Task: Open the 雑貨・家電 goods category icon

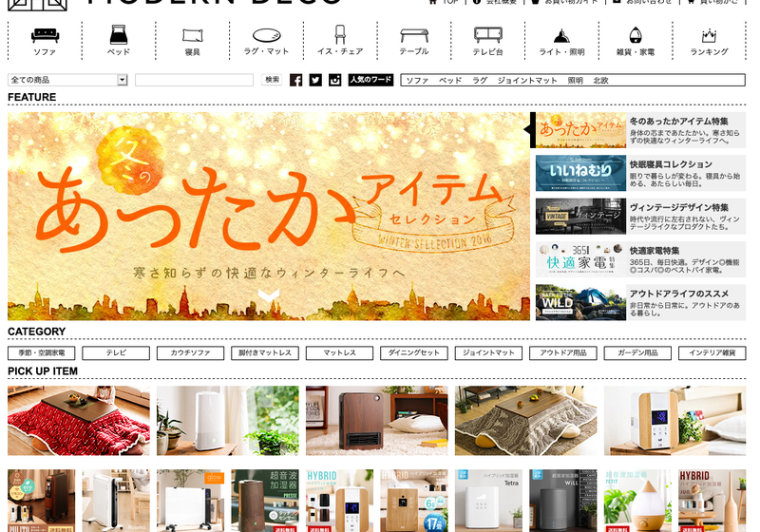Action: 636,41
